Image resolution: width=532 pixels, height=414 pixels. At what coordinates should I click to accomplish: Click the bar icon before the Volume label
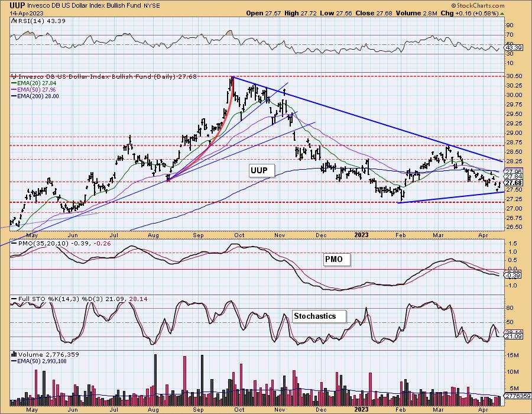coord(14,354)
